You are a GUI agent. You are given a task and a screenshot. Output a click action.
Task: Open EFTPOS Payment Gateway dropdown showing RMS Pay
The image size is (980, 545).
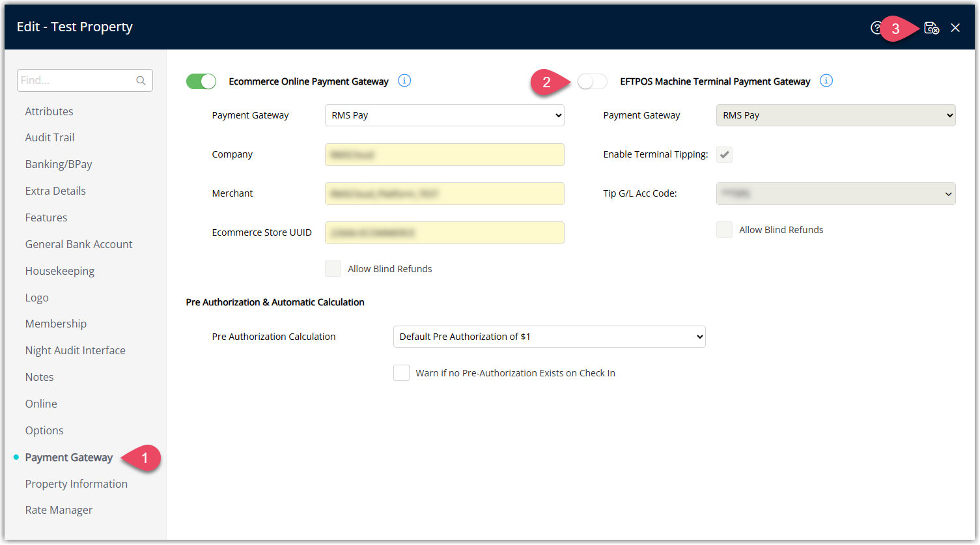[835, 115]
